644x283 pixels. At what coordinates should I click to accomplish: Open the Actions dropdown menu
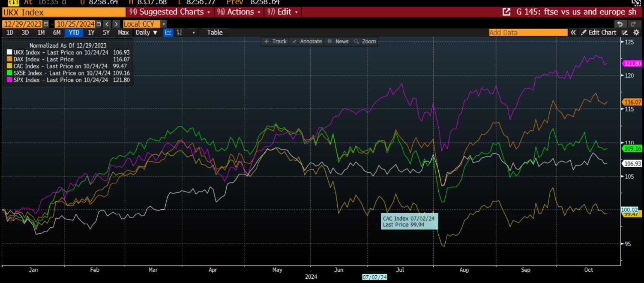pos(239,12)
